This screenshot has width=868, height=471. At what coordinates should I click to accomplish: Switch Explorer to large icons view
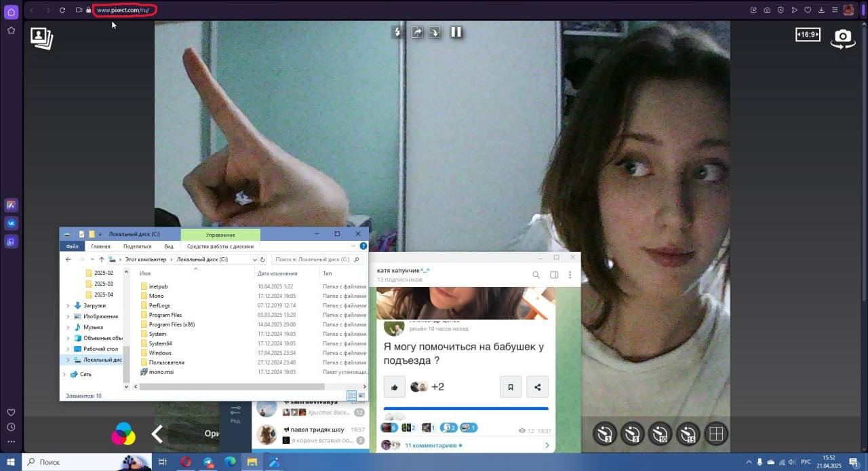tap(361, 396)
